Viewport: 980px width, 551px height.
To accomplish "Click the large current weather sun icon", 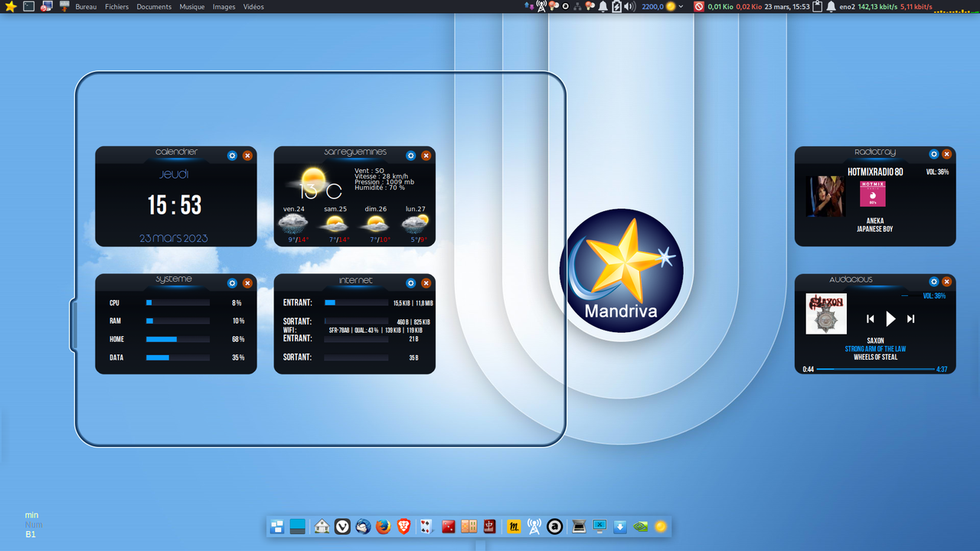I will tap(312, 181).
